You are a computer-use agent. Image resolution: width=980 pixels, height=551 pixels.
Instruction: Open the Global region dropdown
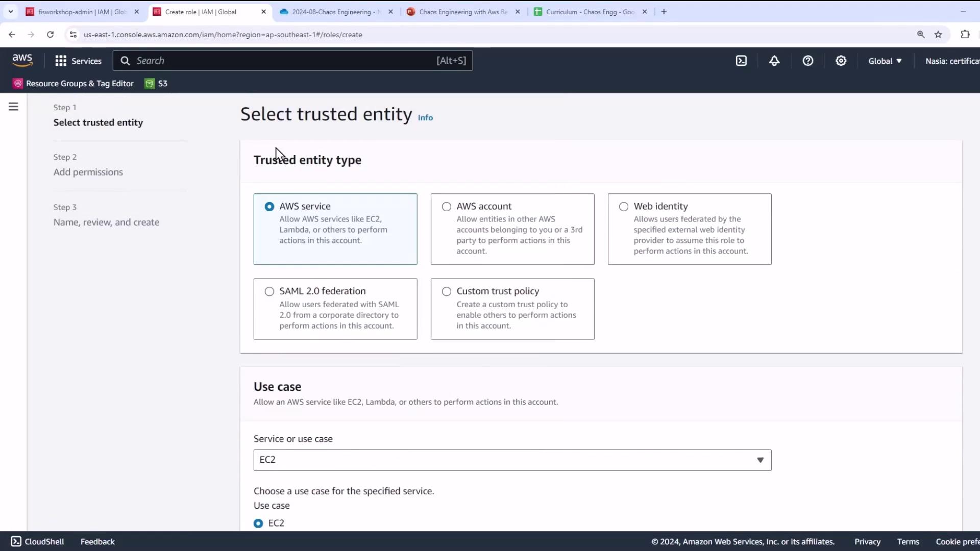tap(885, 61)
